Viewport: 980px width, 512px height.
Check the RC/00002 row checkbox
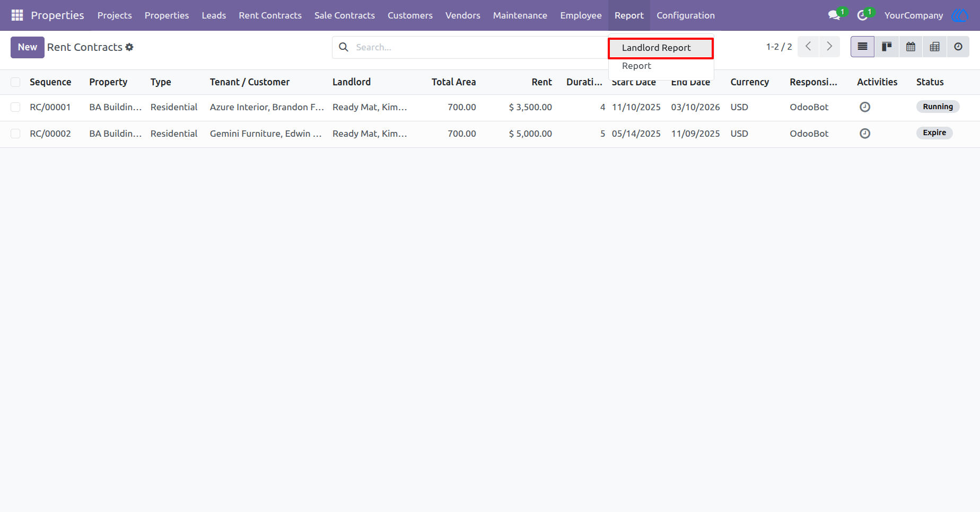[15, 134]
